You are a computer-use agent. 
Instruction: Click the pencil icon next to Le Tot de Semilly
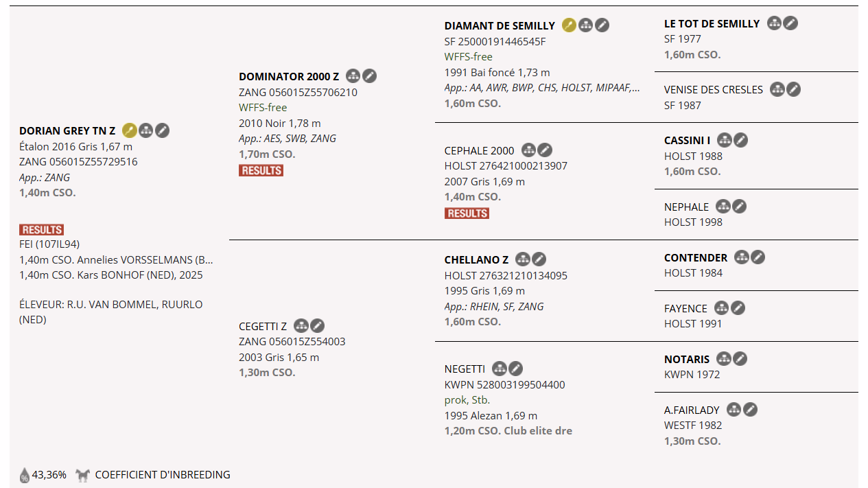click(790, 23)
